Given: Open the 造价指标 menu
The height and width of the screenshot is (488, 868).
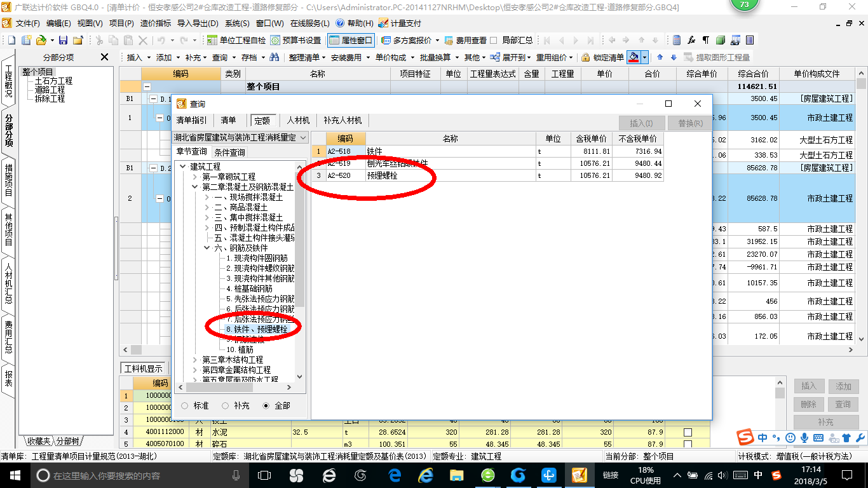Looking at the screenshot, I should (156, 23).
